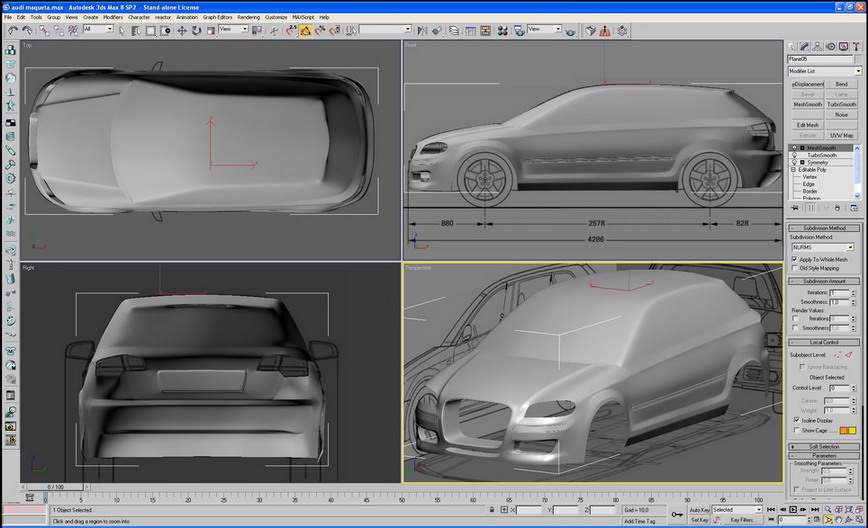Enable the Old Style Mapping checkbox
The width and height of the screenshot is (868, 528).
(x=794, y=268)
